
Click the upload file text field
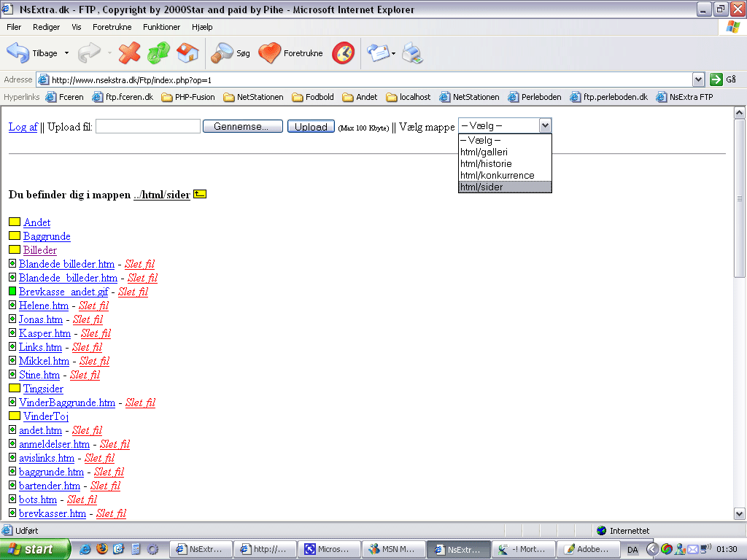(x=148, y=127)
